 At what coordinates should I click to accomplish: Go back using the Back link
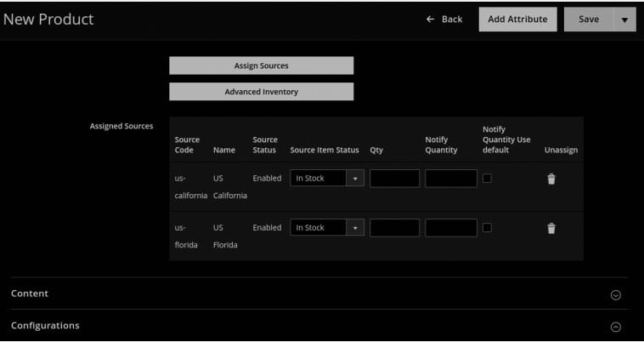tap(452, 20)
